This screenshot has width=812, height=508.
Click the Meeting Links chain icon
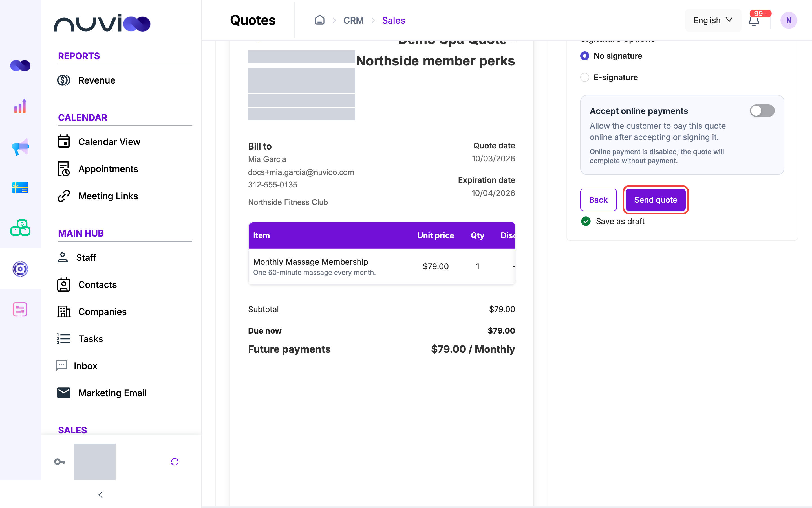pos(63,196)
